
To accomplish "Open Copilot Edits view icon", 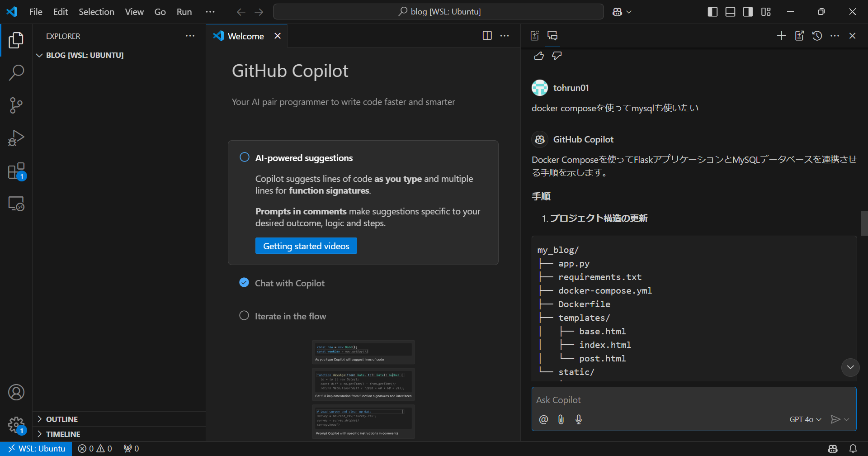I will (x=535, y=36).
